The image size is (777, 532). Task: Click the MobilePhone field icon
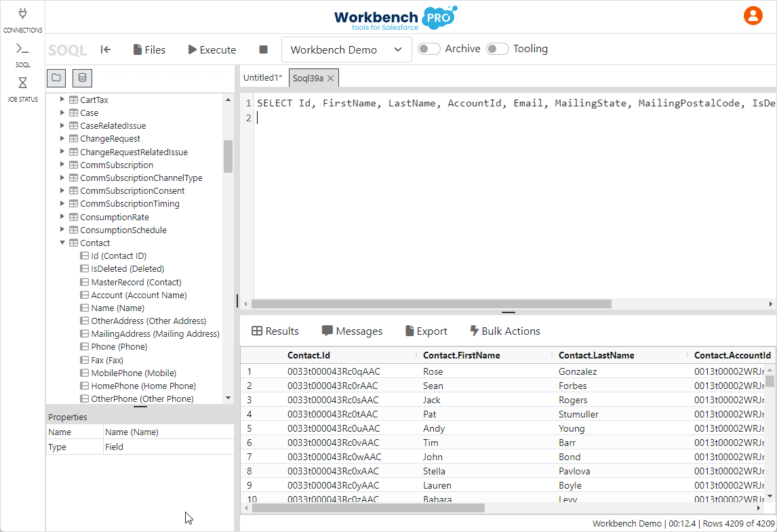(84, 373)
